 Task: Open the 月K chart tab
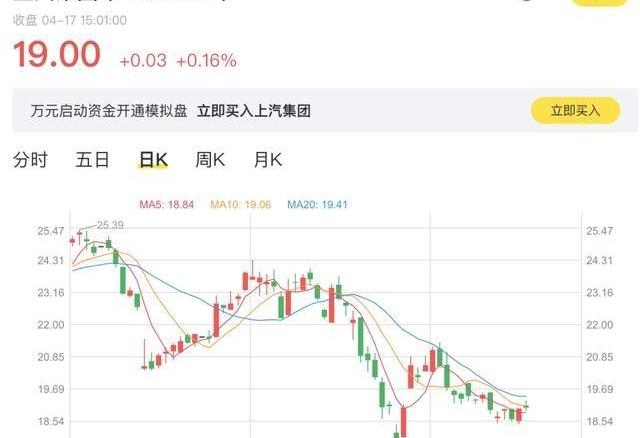pyautogui.click(x=268, y=159)
